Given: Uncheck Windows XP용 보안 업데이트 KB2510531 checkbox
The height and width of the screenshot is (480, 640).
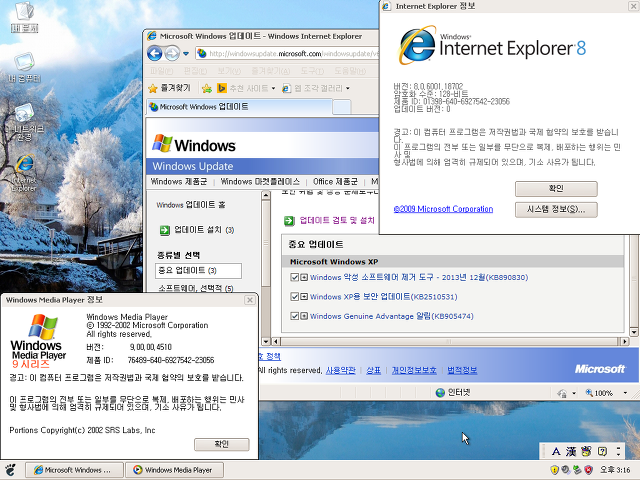Looking at the screenshot, I should click(294, 297).
